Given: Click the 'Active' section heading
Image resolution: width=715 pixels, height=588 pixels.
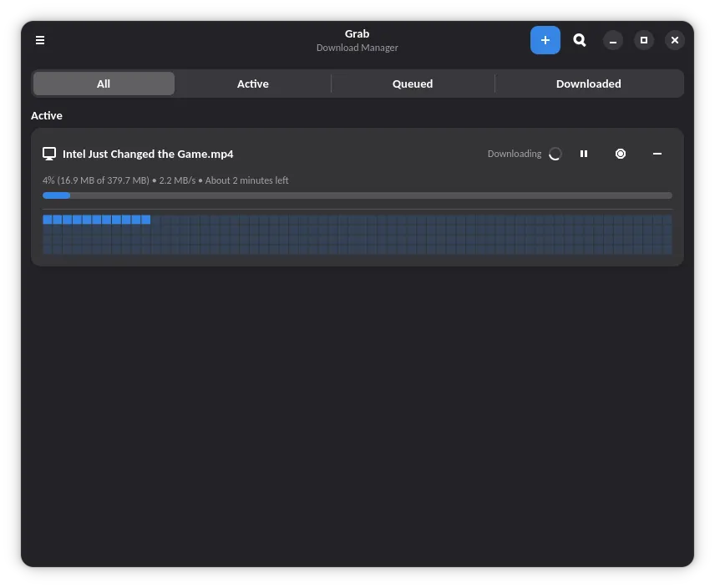Looking at the screenshot, I should 47,116.
